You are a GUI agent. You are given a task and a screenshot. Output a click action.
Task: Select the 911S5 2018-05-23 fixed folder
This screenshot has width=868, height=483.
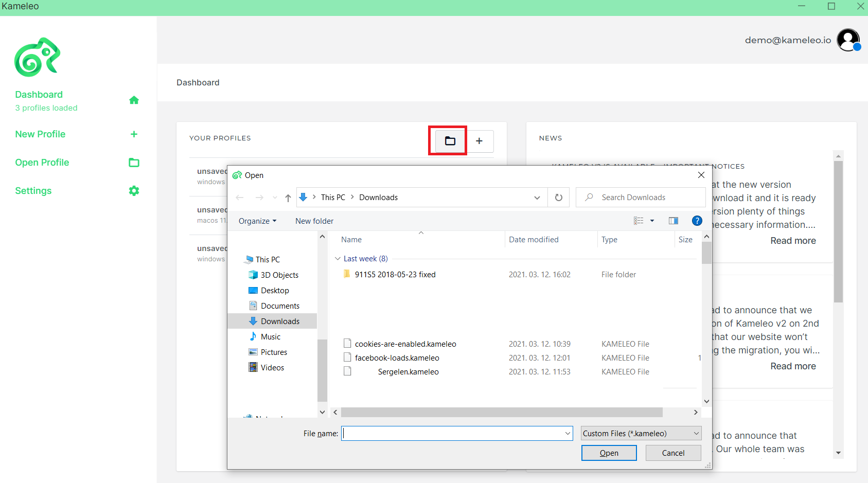tap(395, 275)
